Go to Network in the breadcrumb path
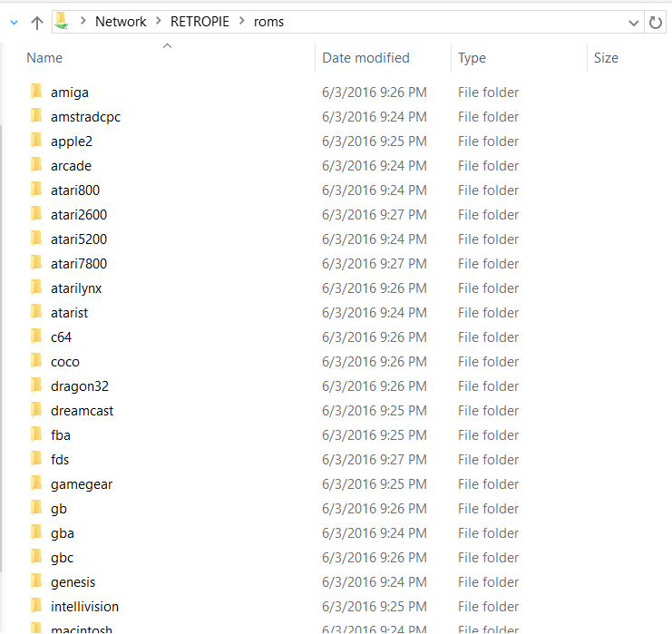Image resolution: width=672 pixels, height=634 pixels. (x=121, y=22)
